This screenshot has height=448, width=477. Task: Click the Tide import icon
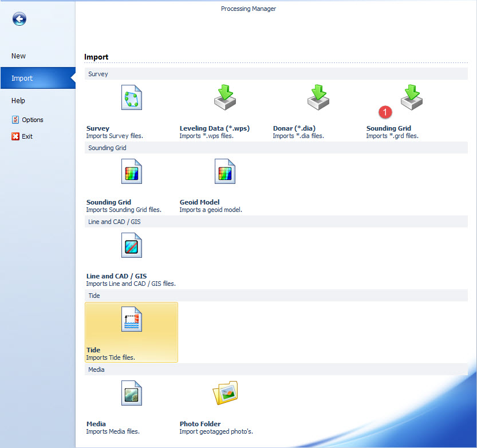pyautogui.click(x=131, y=320)
